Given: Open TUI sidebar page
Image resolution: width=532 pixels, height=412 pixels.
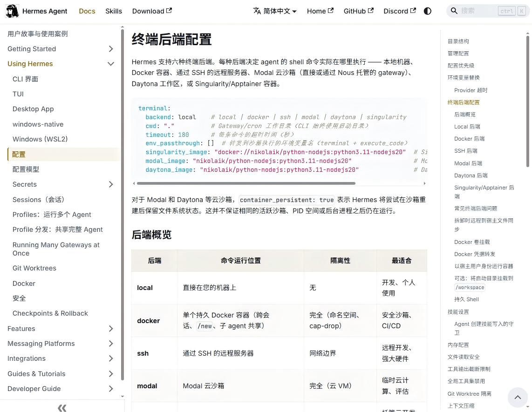Looking at the screenshot, I should pyautogui.click(x=18, y=94).
